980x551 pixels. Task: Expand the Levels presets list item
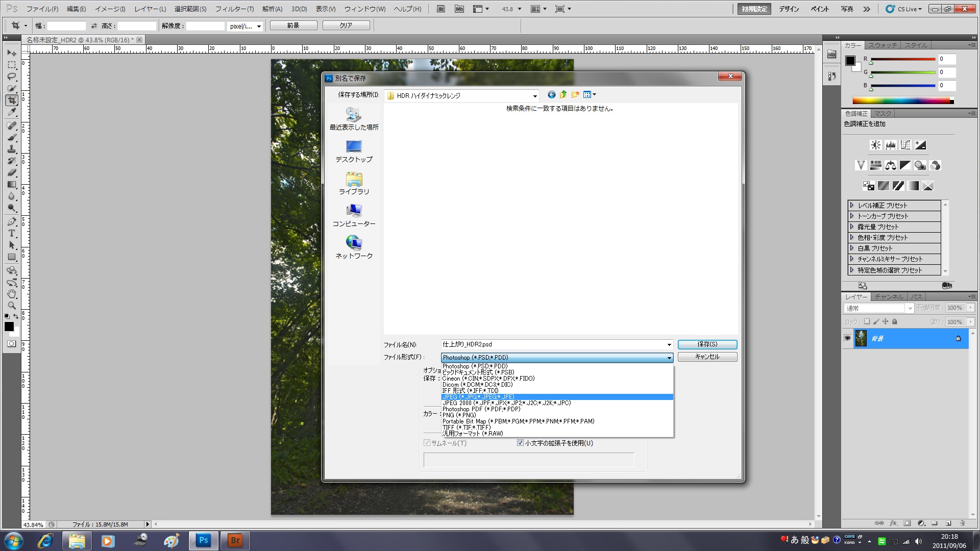[851, 205]
